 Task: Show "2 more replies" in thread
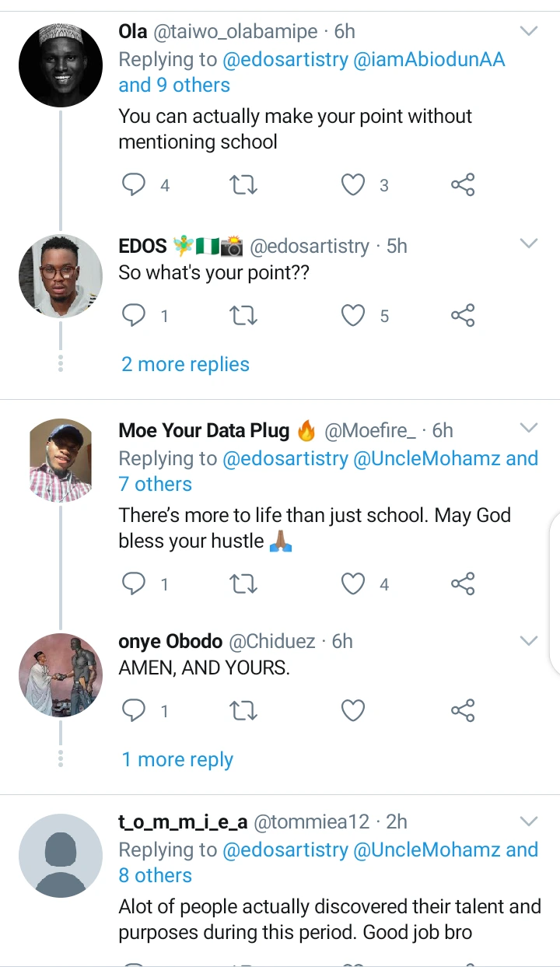click(185, 364)
